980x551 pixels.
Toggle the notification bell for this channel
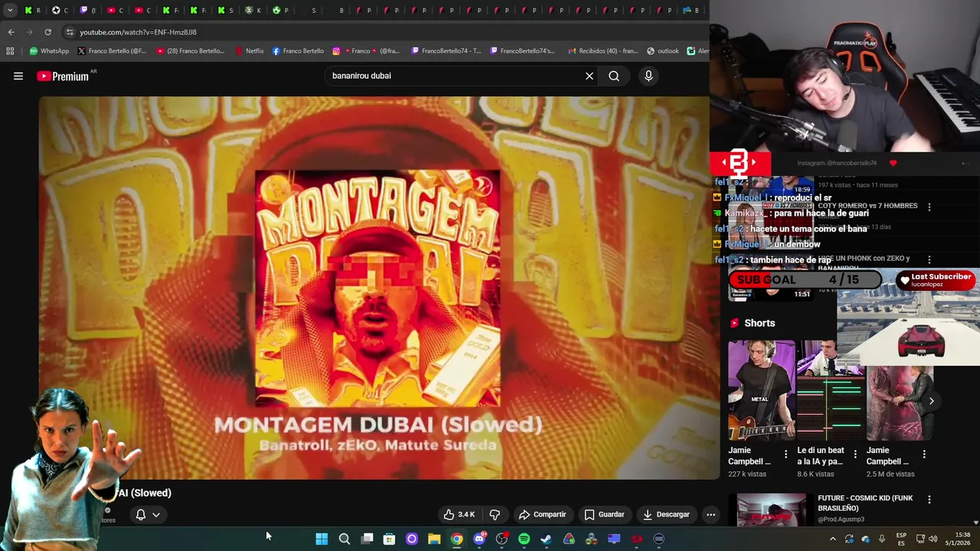tap(141, 514)
